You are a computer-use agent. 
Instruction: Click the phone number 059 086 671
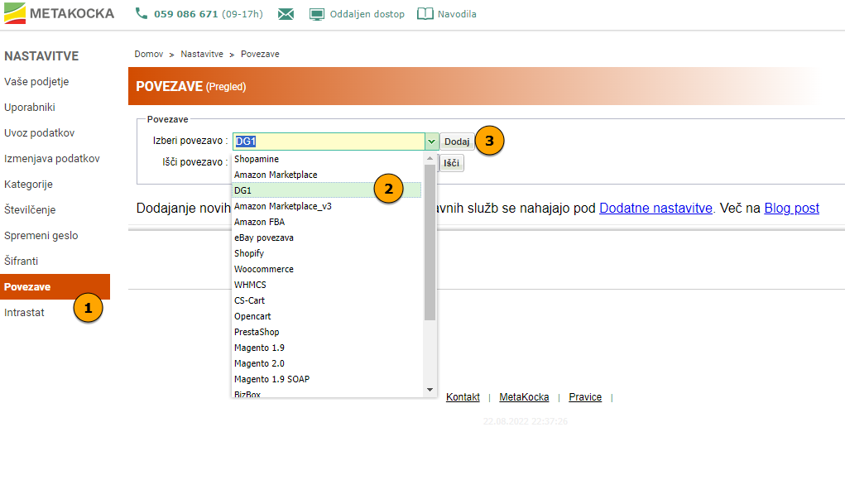[186, 14]
